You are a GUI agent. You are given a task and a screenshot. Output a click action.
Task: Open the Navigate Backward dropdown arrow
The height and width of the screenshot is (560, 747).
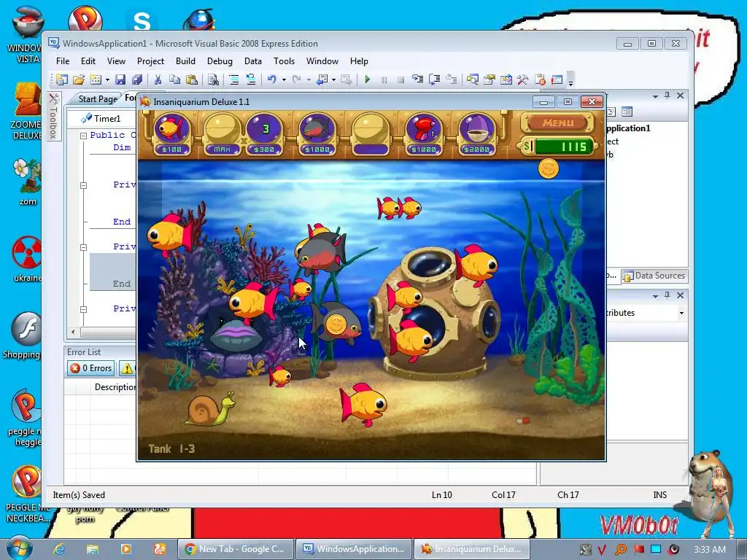(x=333, y=79)
